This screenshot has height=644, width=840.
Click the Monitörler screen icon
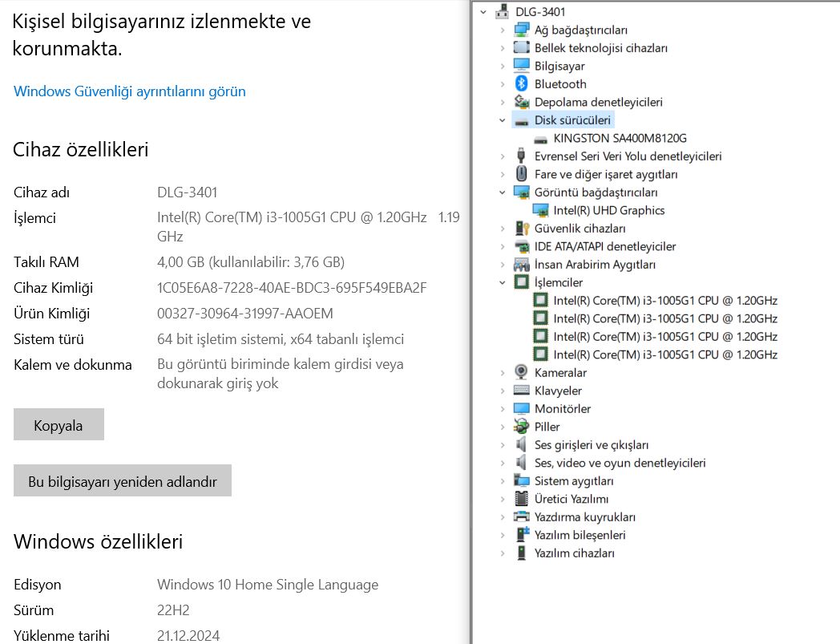coord(521,408)
